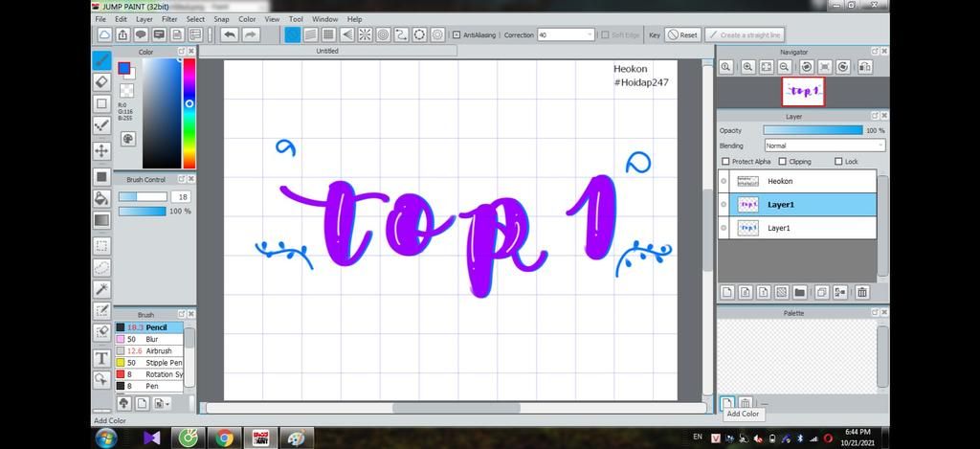This screenshot has width=980, height=449.
Task: Click Add Color icon in Palette
Action: [727, 403]
